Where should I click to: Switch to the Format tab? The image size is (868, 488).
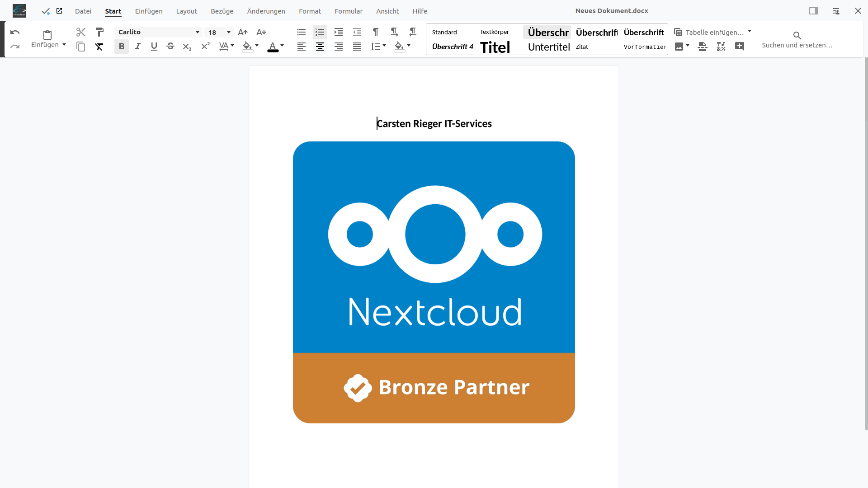coord(310,11)
